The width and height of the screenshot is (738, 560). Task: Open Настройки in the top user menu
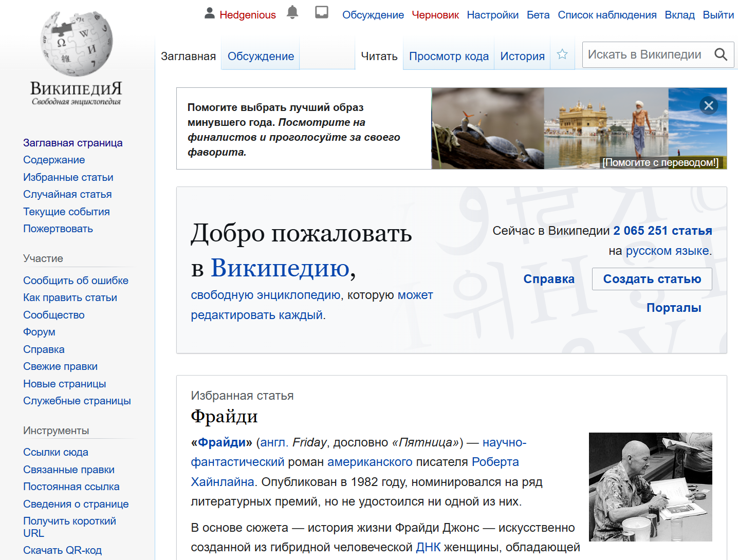point(492,15)
